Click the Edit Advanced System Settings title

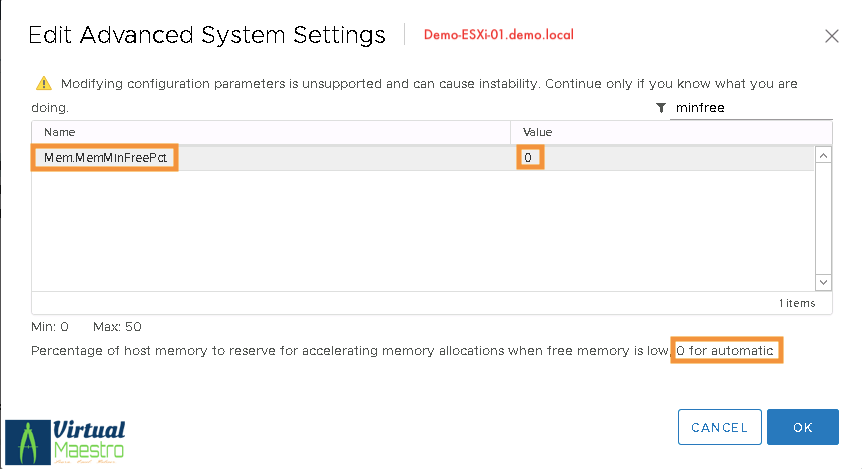207,36
